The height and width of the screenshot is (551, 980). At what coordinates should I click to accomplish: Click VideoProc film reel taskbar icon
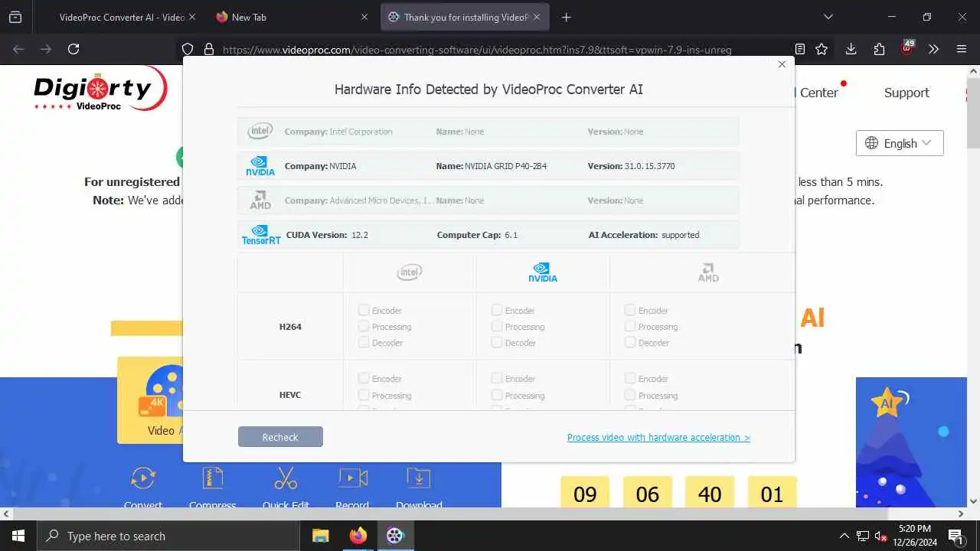395,536
